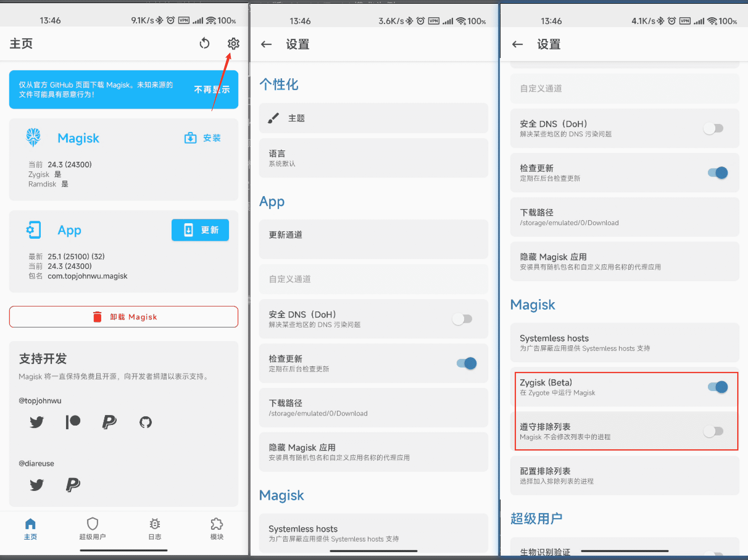Tap the alarm status icon in the middle screen
This screenshot has height=560, width=748.
(420, 21)
